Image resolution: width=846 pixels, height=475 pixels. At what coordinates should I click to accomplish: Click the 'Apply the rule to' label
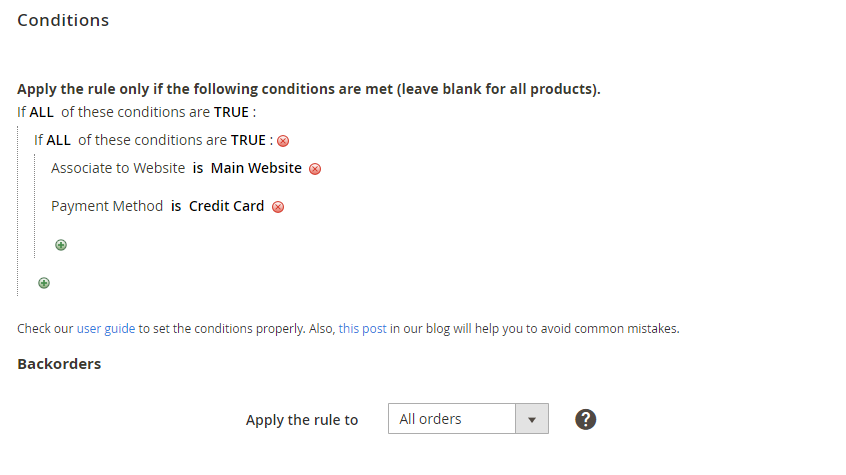(302, 420)
